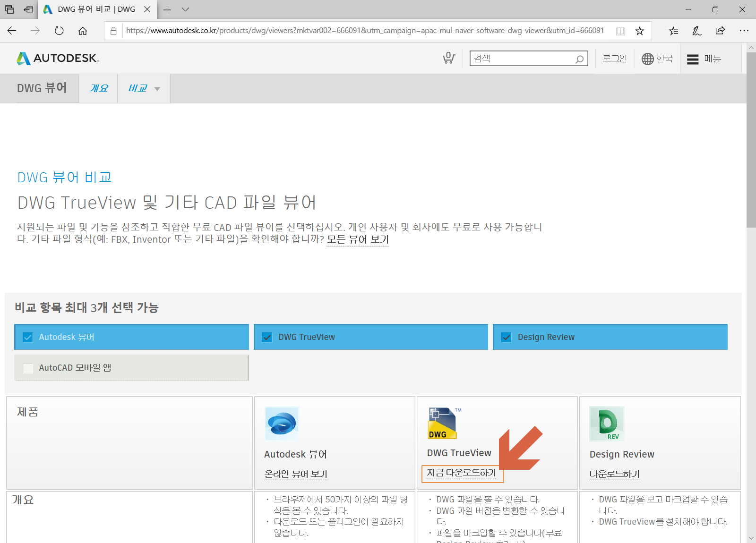Click Autodesk 뷰어 product icon
This screenshot has width=756, height=543.
282,423
